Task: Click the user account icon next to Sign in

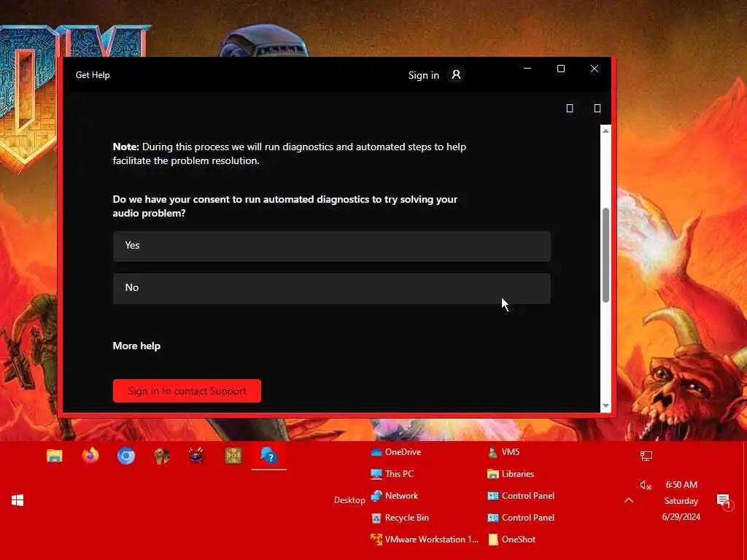Action: point(456,75)
